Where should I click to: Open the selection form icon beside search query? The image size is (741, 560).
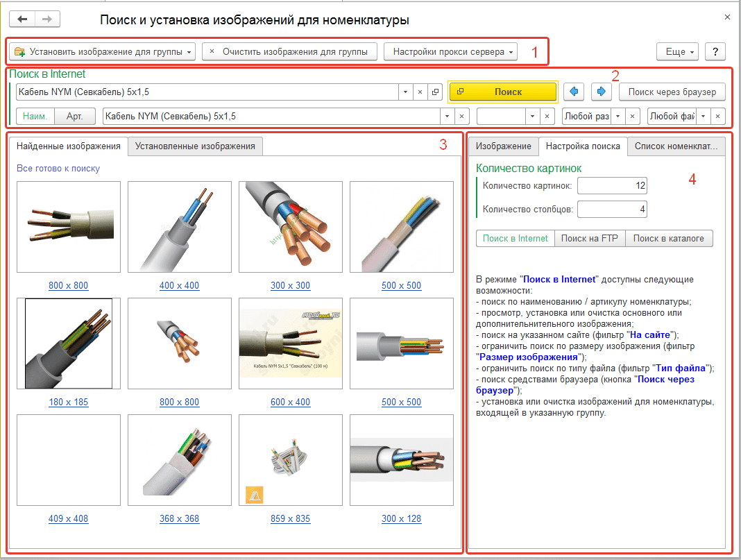point(435,92)
